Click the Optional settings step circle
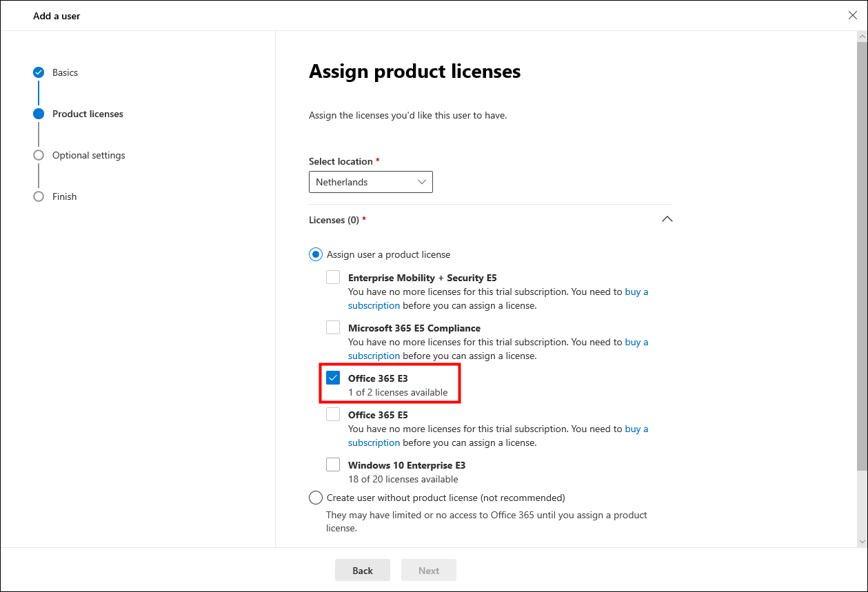Screen dimensions: 868x592 (x=39, y=155)
